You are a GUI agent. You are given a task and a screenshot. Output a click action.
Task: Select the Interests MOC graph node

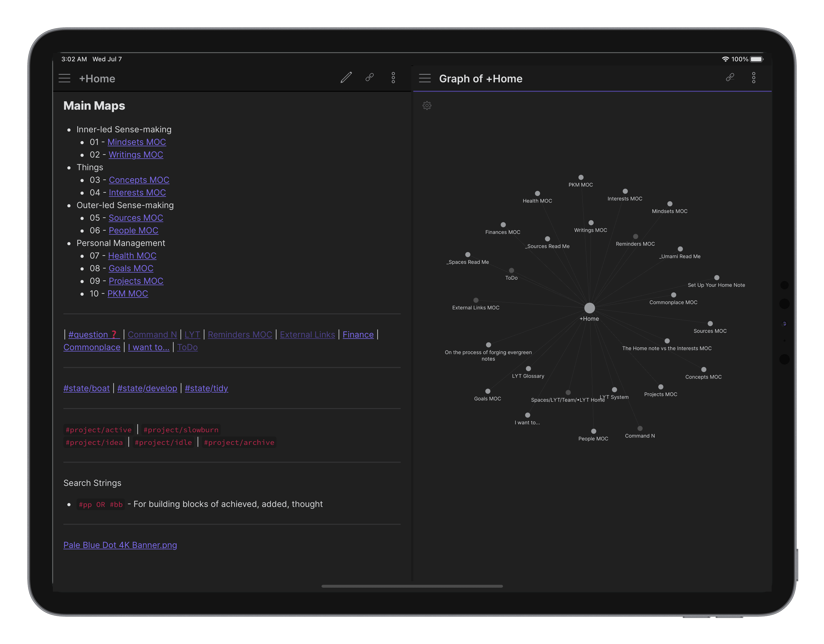625,191
